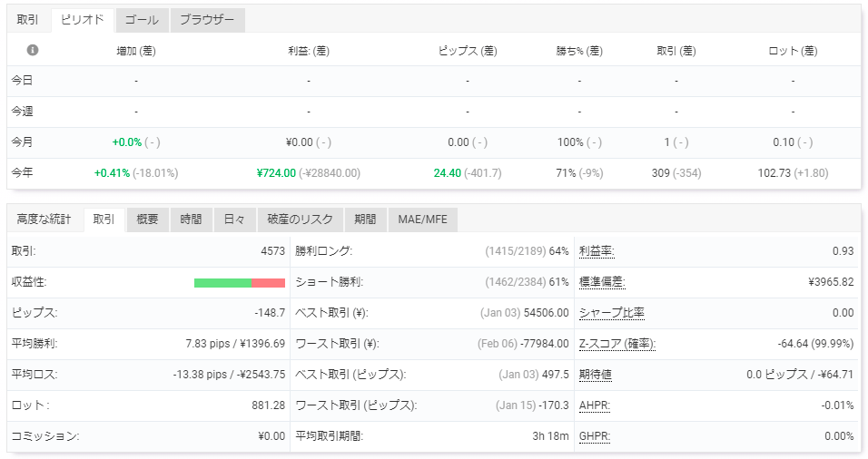The image size is (868, 459).
Task: Click the average trade duration 3h 18m
Action: (x=551, y=436)
